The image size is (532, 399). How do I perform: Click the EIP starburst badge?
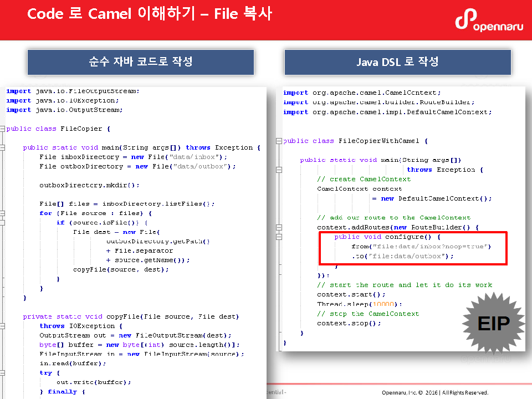[x=493, y=323]
